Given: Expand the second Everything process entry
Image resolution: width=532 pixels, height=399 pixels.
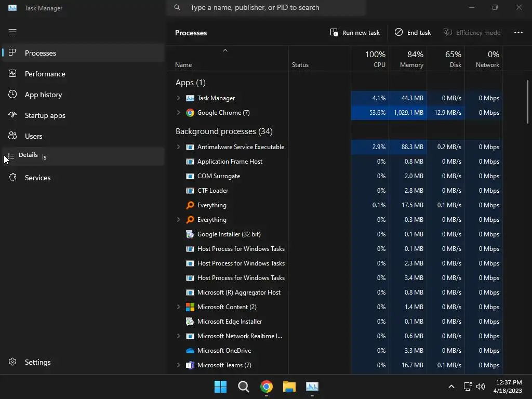Looking at the screenshot, I should (179, 220).
